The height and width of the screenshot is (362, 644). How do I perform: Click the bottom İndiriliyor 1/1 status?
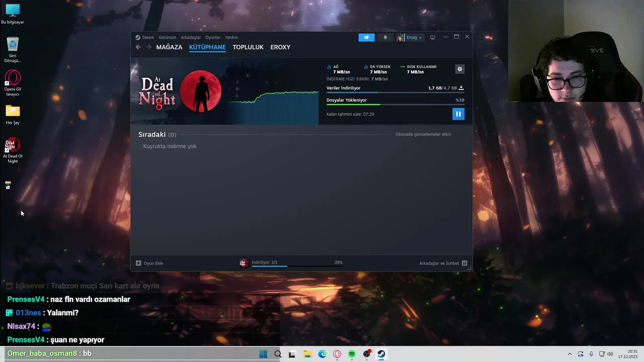265,262
